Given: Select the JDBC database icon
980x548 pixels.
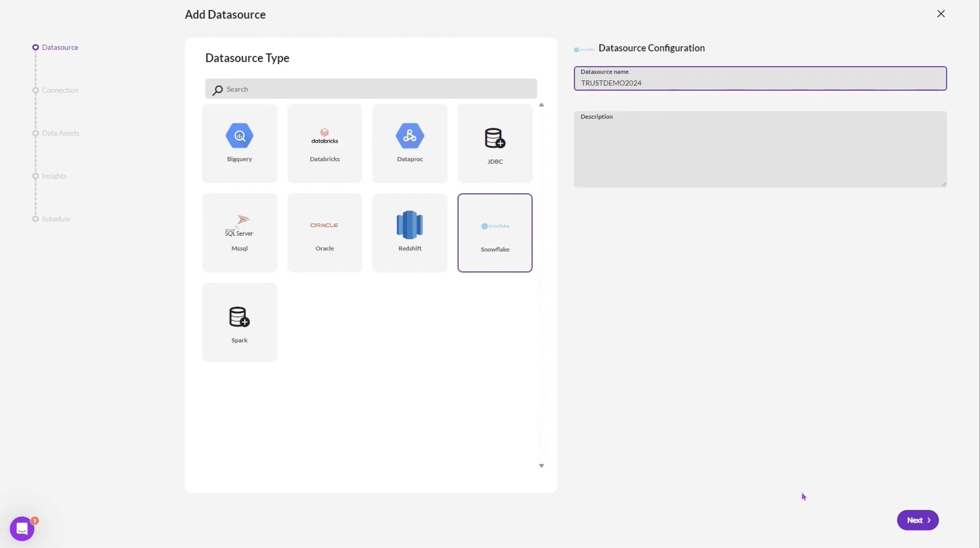Looking at the screenshot, I should pos(494,138).
